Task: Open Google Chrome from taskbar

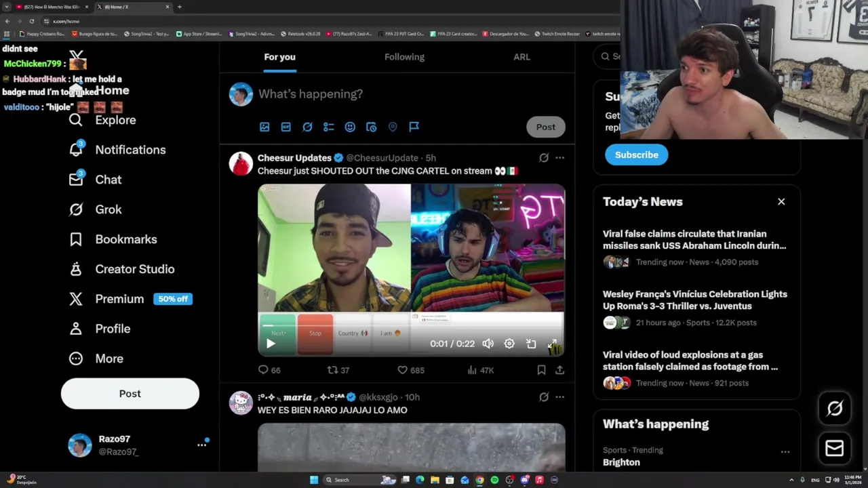Action: click(479, 480)
